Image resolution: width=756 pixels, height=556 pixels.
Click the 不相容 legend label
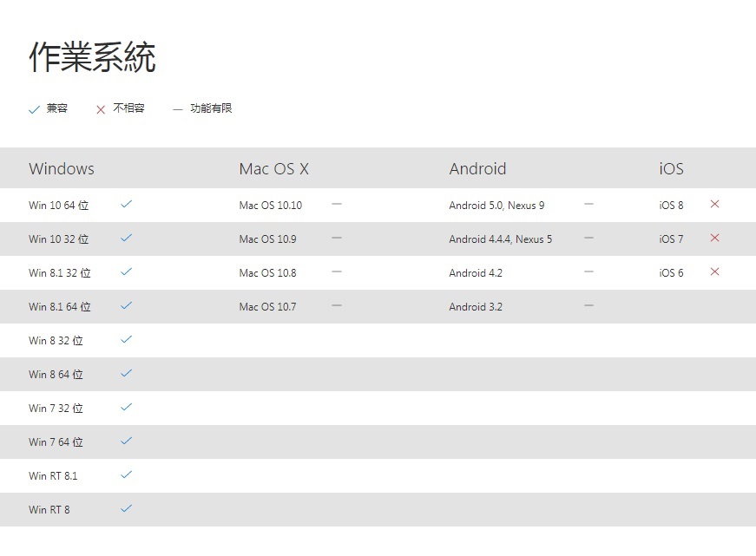coord(128,108)
